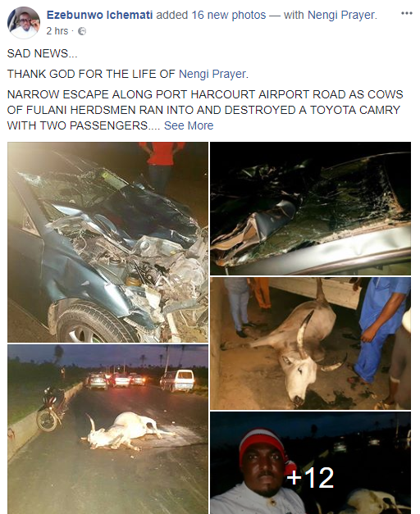Click the white van in road photo
This screenshot has height=514, width=420.
click(178, 380)
